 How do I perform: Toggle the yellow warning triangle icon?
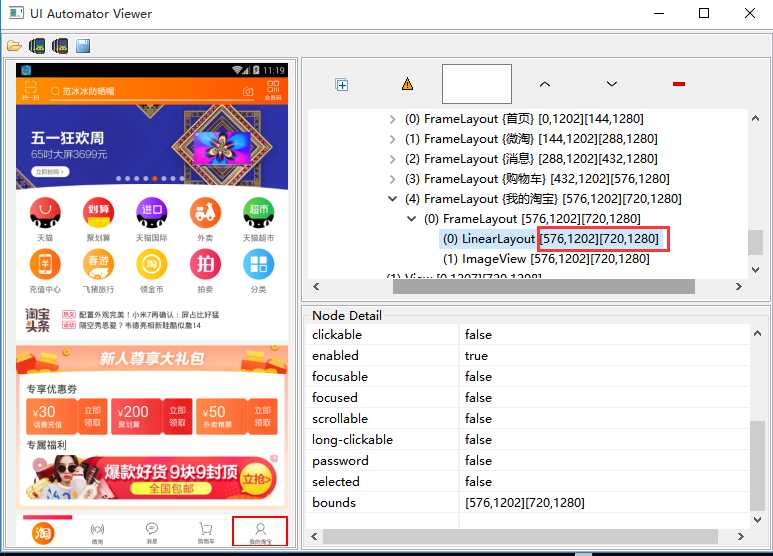coord(407,84)
